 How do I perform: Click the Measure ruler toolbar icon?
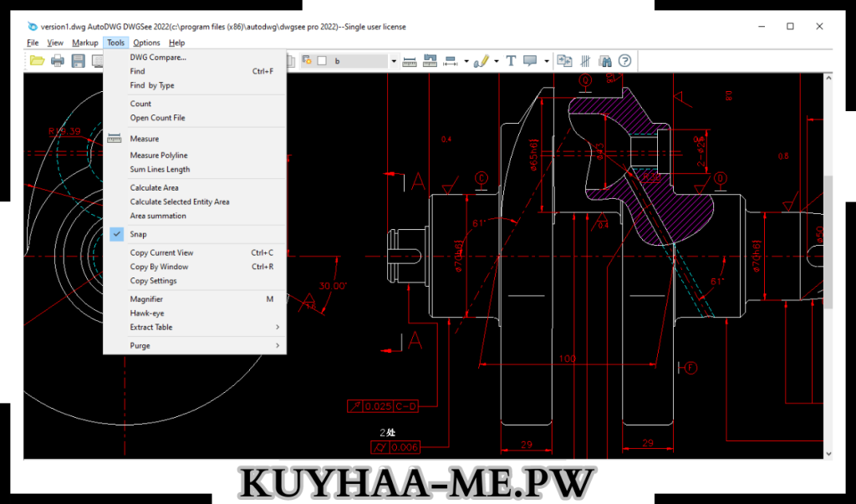tap(410, 62)
